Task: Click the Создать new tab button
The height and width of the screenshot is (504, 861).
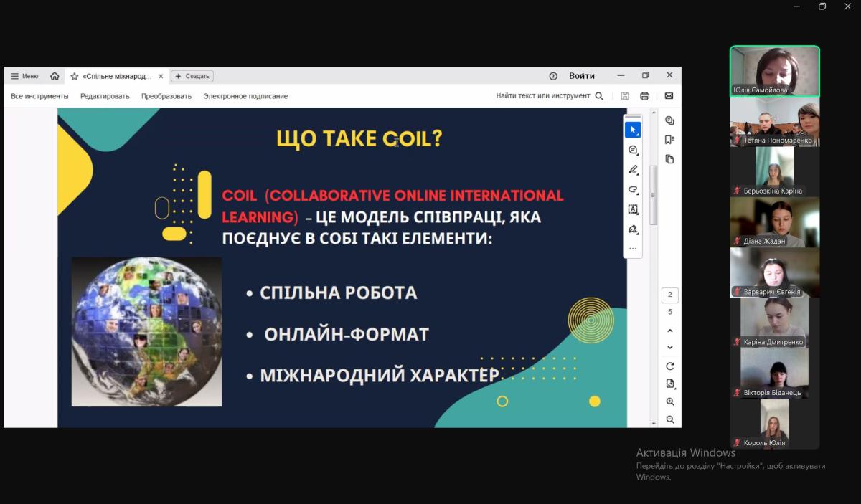Action: point(192,76)
